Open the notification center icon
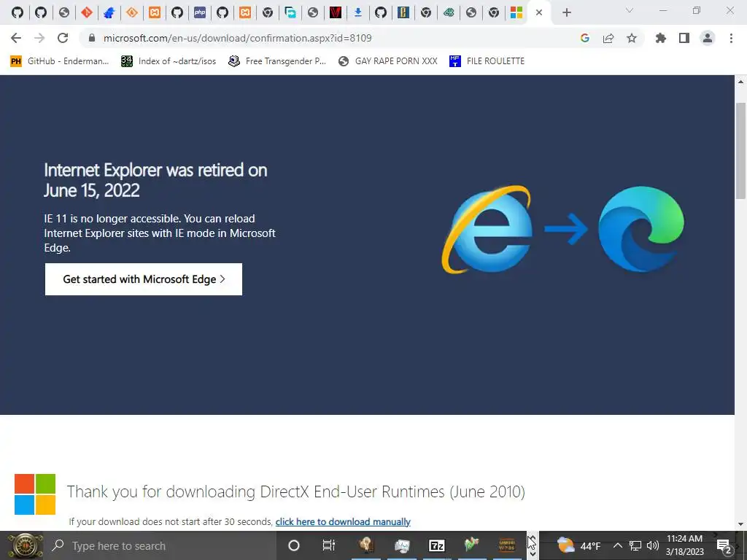The width and height of the screenshot is (747, 560). click(x=724, y=545)
